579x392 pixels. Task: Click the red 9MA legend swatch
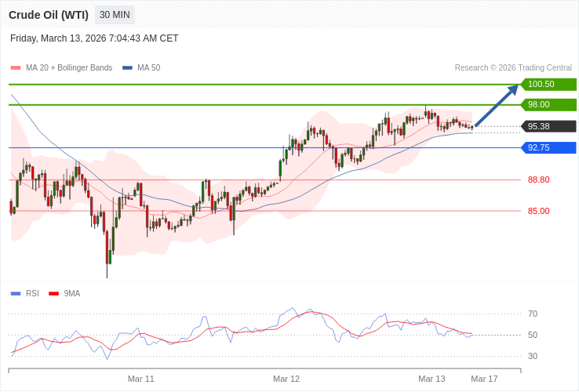54,294
